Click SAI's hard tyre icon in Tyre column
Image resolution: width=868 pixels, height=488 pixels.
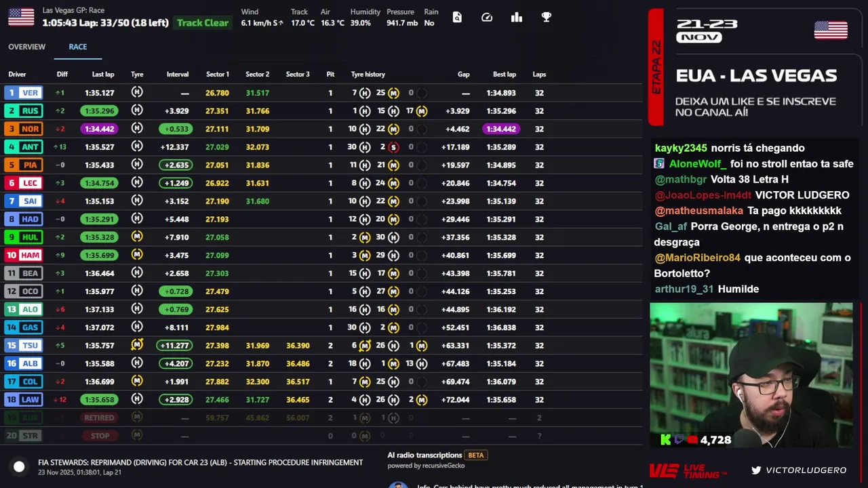137,201
